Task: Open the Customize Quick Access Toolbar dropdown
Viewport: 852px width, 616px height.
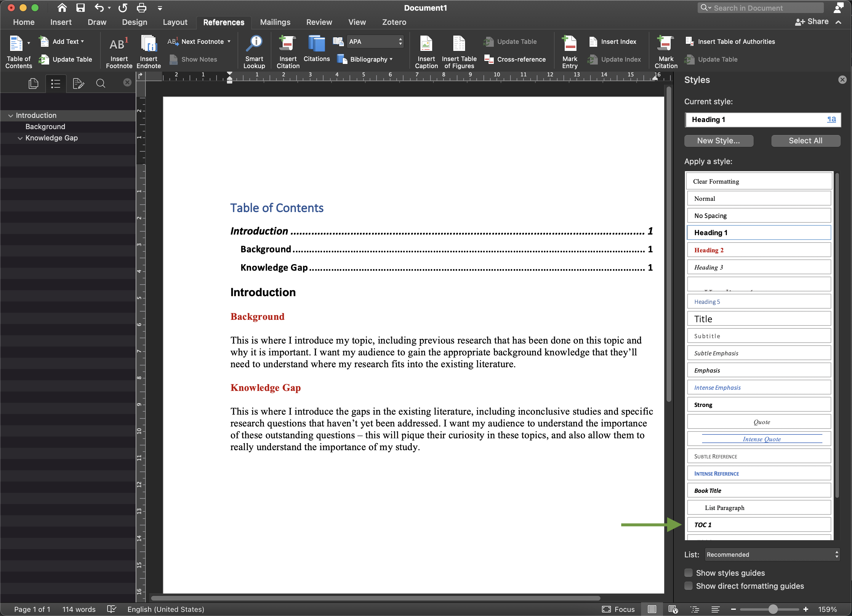Action: click(x=160, y=8)
